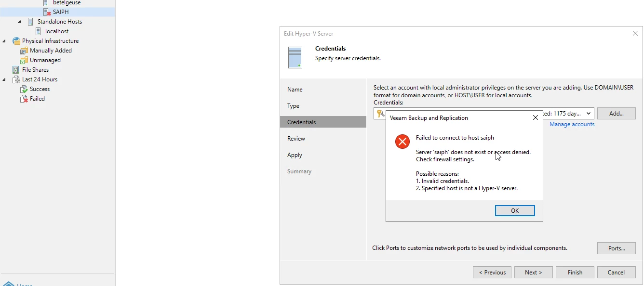Collapse the Standalone Hosts tree node
644x286 pixels.
point(19,22)
